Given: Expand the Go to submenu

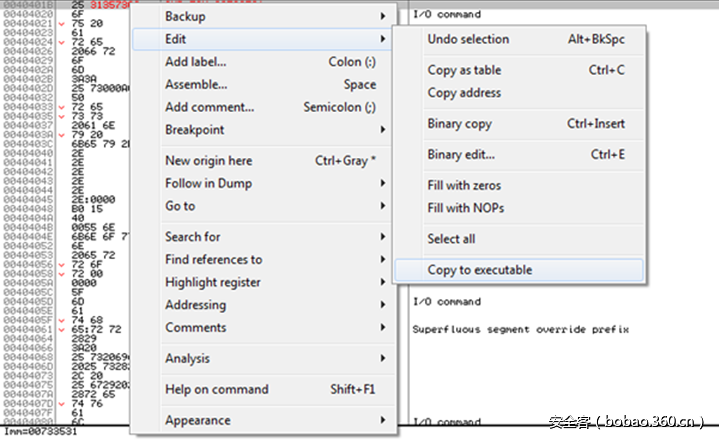Looking at the screenshot, I should pyautogui.click(x=180, y=206).
